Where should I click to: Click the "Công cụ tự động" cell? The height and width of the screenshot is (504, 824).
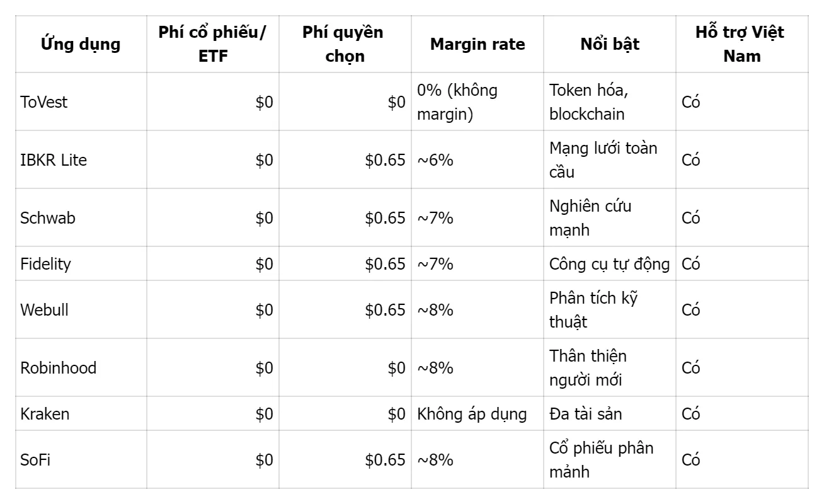point(609,263)
